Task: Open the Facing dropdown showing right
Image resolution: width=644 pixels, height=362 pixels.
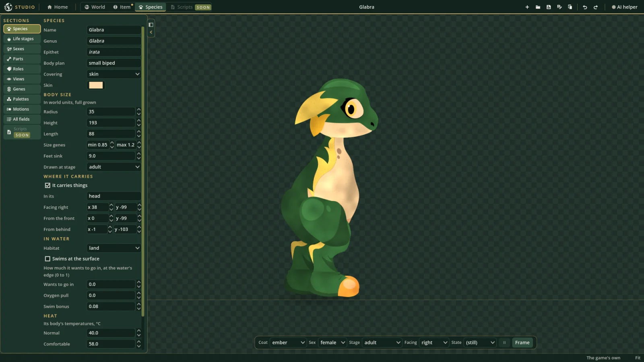Action: click(x=434, y=343)
